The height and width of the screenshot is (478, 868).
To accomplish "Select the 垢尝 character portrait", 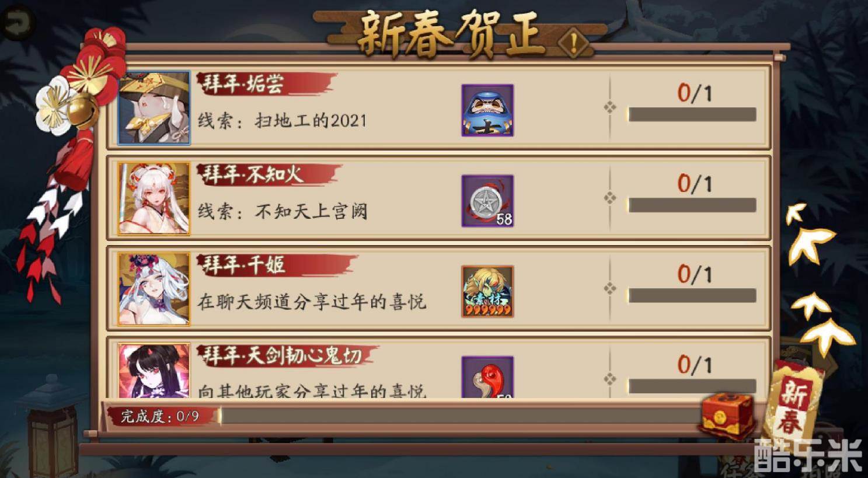I will [154, 108].
